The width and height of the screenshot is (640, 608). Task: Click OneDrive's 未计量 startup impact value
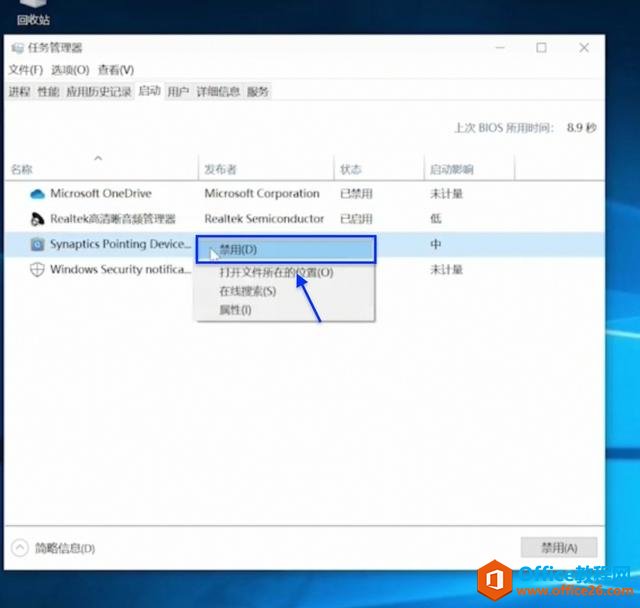446,194
